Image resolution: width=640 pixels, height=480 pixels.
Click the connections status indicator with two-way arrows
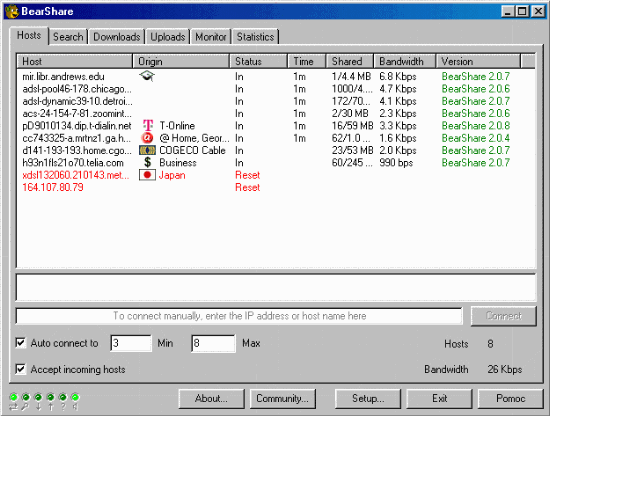(x=13, y=402)
